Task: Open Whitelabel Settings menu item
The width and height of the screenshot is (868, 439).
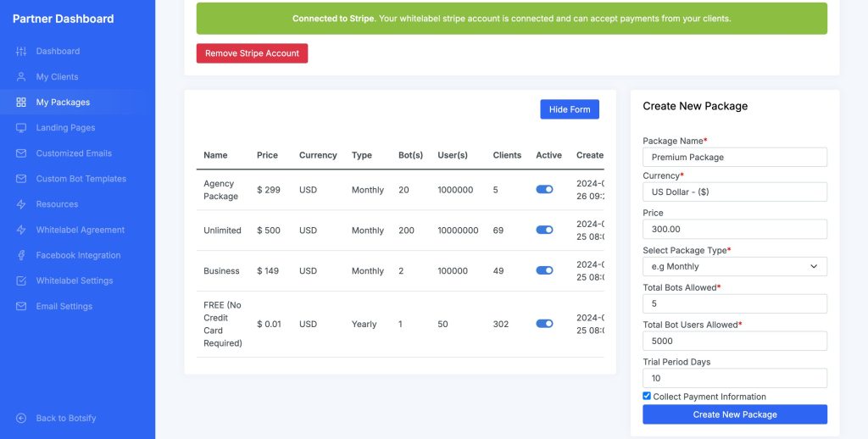Action: pyautogui.click(x=73, y=281)
